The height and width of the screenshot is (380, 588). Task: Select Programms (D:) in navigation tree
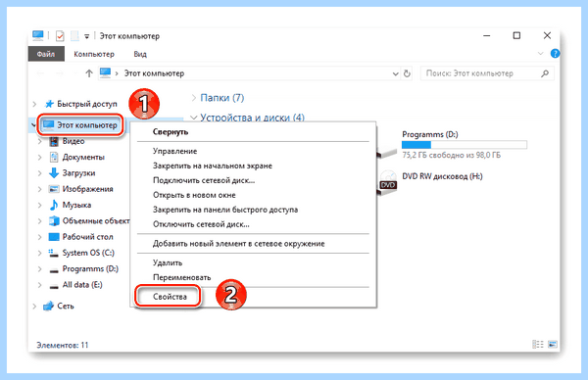point(83,268)
